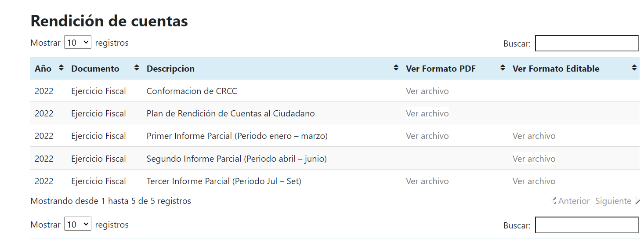Open bottom Mostrar registros dropdown
644x239 pixels.
click(78, 225)
